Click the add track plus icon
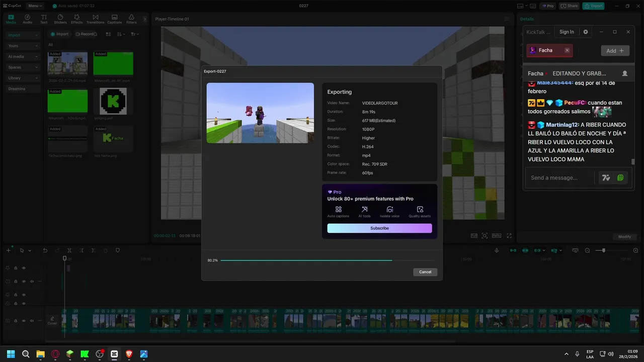Viewport: 644px width, 362px height. [8, 250]
